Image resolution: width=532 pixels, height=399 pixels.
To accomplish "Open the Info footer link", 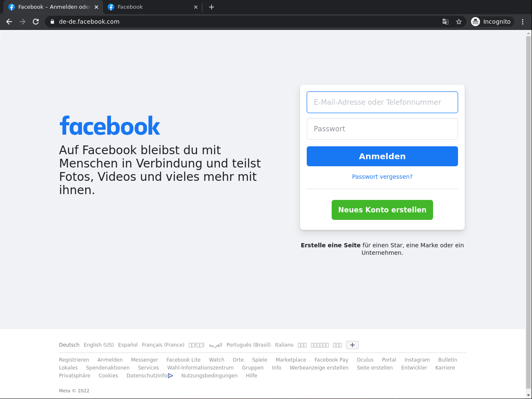I will pyautogui.click(x=277, y=368).
